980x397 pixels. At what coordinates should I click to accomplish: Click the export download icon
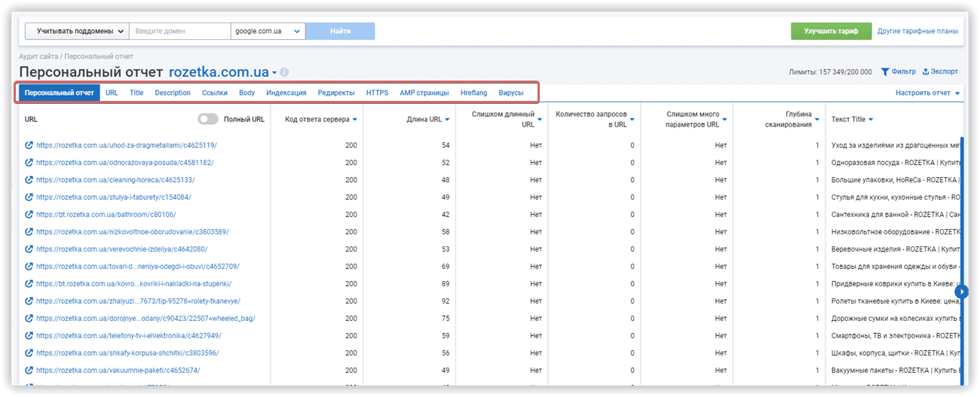click(x=926, y=72)
